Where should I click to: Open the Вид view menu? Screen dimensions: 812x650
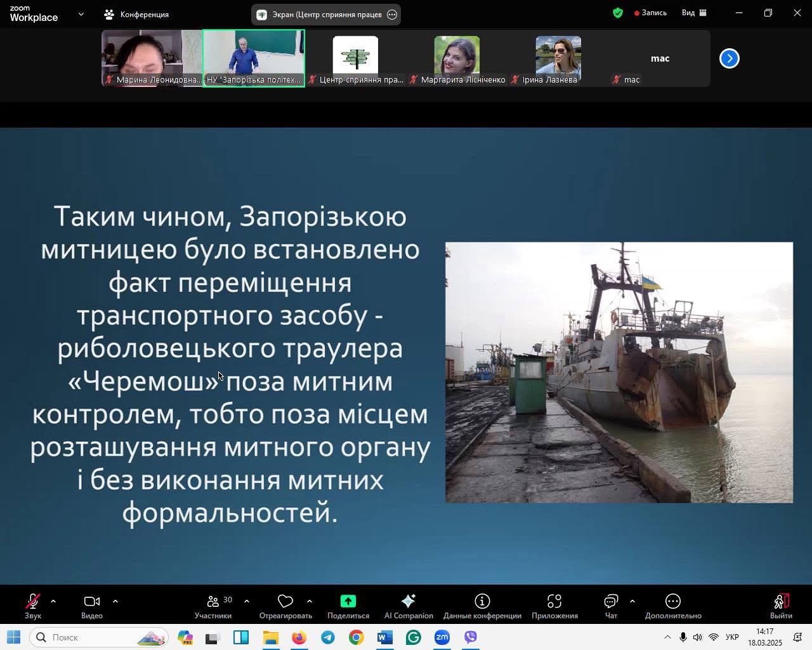[693, 13]
